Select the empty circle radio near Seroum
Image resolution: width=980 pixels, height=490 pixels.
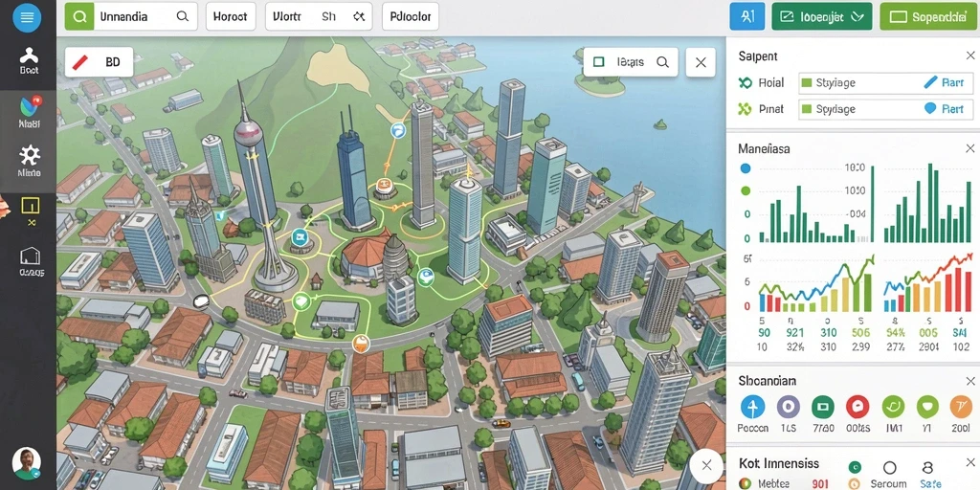889,468
